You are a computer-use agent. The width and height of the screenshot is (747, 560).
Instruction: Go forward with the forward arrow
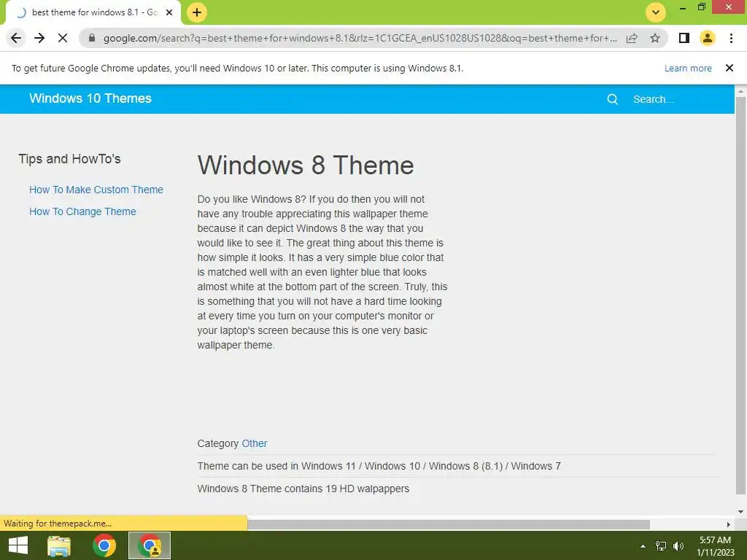(39, 38)
